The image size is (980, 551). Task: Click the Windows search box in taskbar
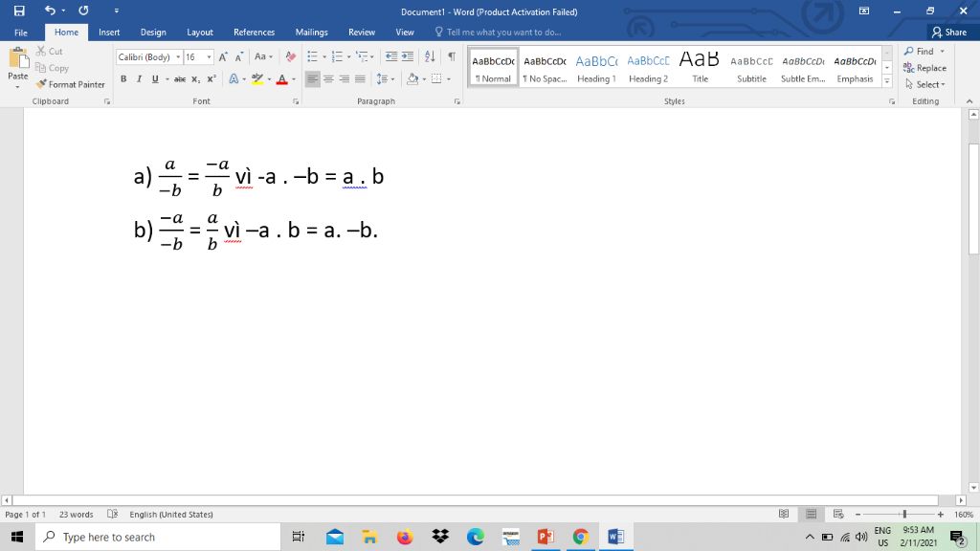[158, 537]
